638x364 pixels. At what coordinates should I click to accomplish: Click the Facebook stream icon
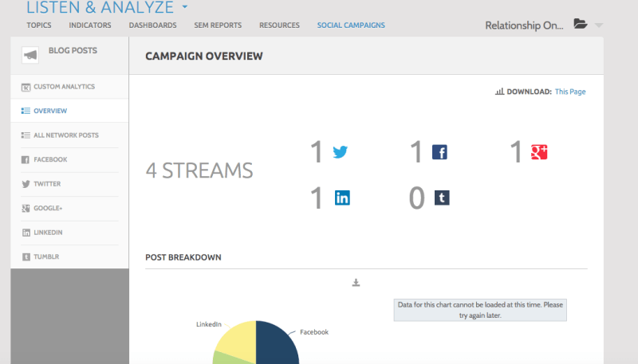click(x=439, y=152)
